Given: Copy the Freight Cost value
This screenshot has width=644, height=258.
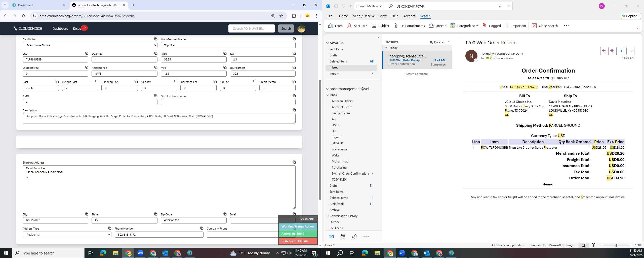Looking at the screenshot, I should [97, 81].
